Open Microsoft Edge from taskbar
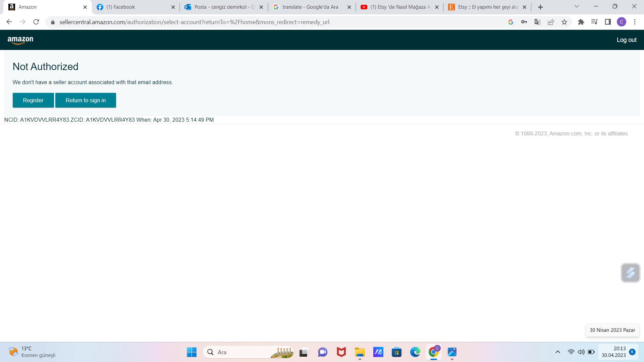The width and height of the screenshot is (644, 362). coord(415,352)
